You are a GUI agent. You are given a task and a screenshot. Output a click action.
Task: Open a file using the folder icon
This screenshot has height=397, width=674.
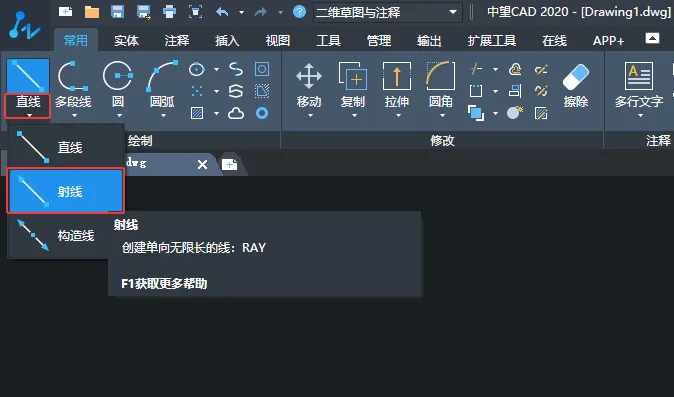coord(92,12)
